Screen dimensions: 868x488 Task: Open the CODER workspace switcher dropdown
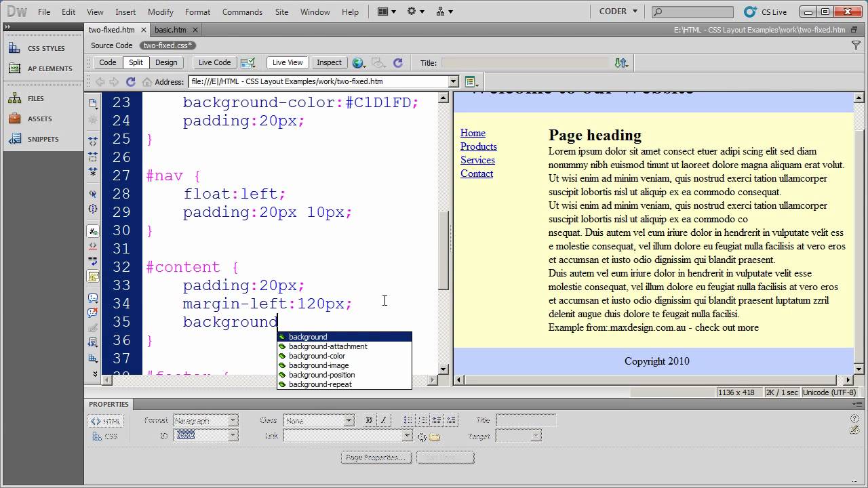pos(618,12)
